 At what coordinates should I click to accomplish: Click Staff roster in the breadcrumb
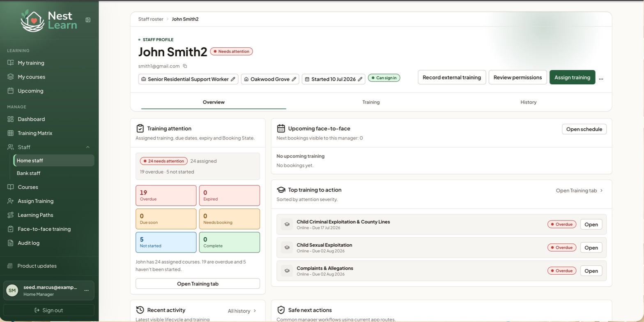point(151,19)
